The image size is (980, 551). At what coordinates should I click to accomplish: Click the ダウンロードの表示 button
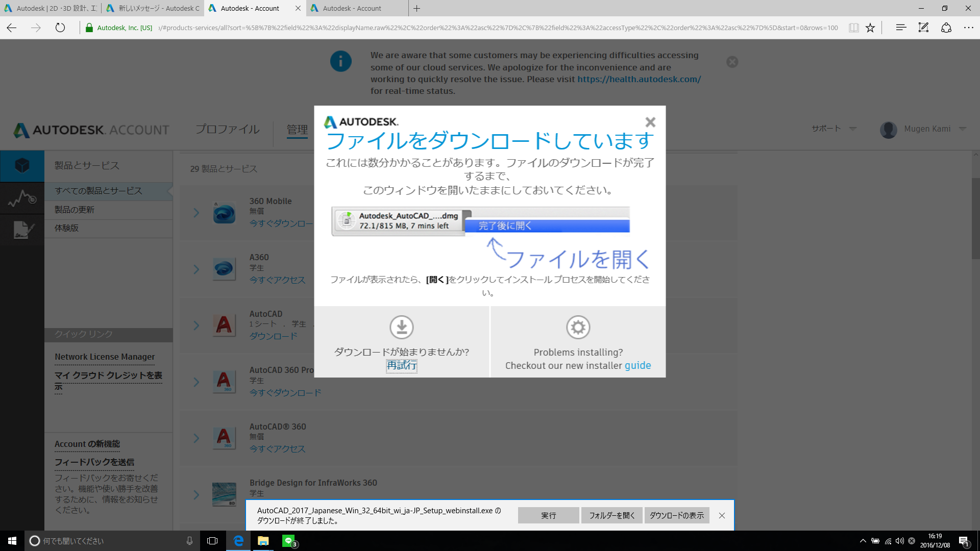click(677, 515)
